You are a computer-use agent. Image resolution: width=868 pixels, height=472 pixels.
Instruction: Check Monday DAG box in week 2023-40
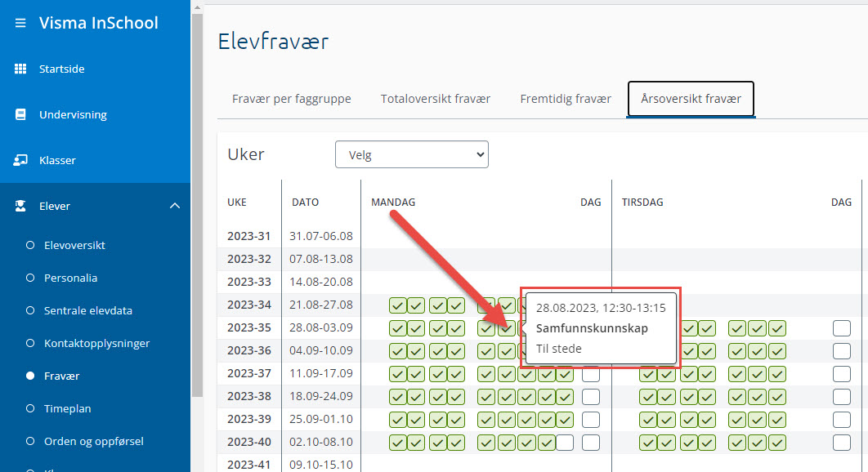coord(591,443)
